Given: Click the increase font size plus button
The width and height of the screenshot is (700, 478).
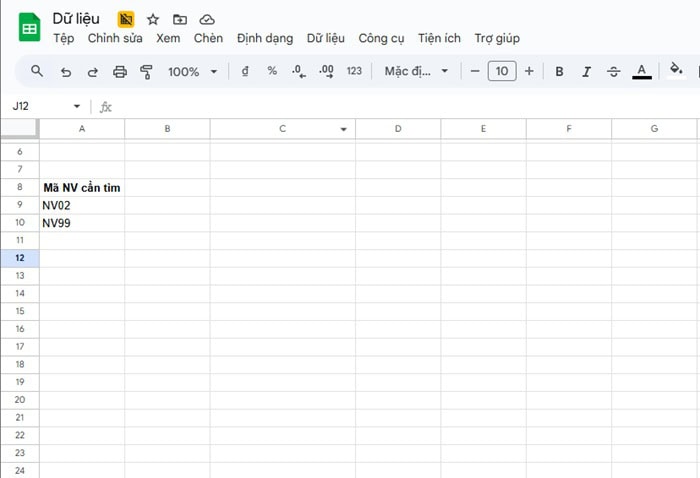Looking at the screenshot, I should (x=529, y=71).
